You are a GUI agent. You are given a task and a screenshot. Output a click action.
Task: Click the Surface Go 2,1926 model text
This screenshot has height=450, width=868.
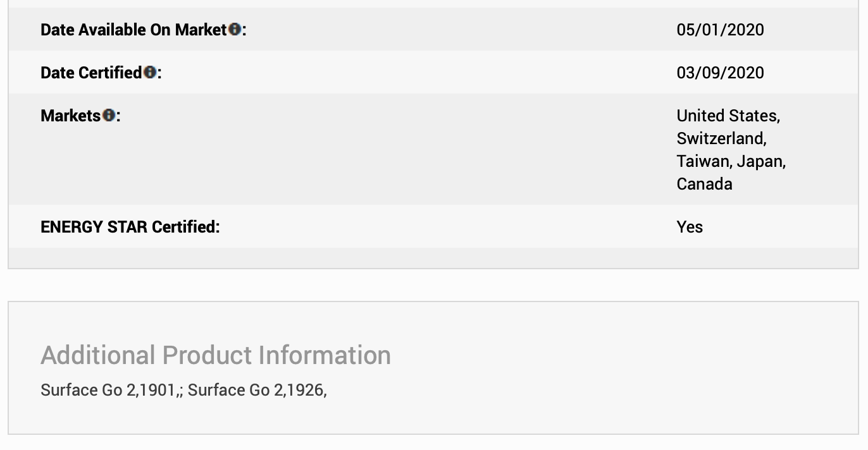tap(256, 390)
